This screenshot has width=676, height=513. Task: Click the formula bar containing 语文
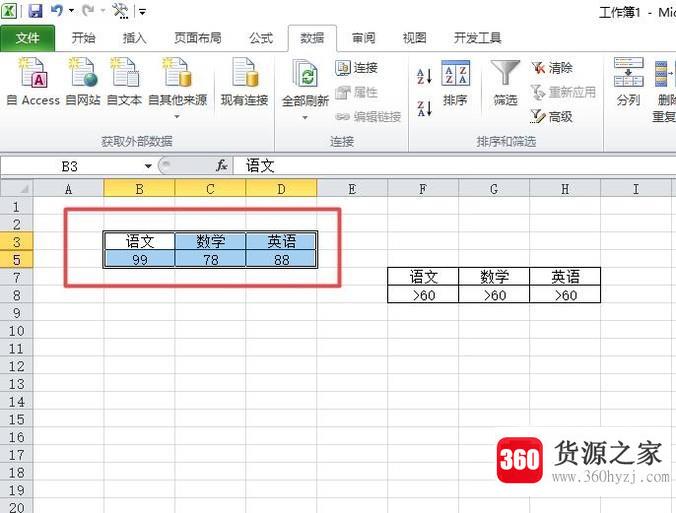[x=454, y=166]
